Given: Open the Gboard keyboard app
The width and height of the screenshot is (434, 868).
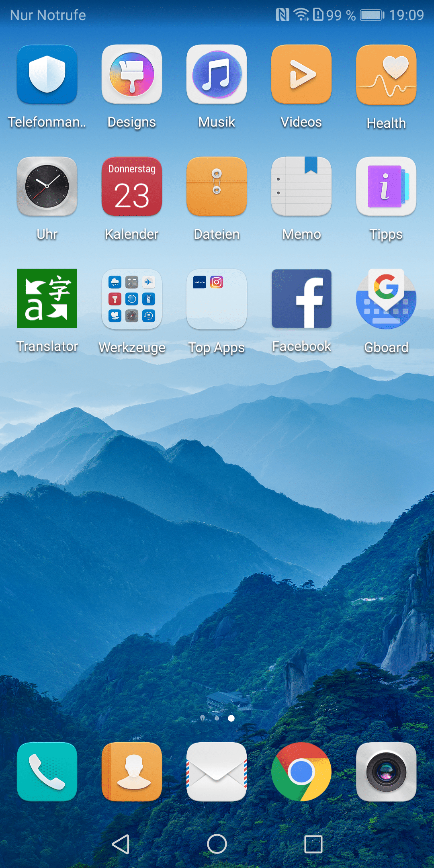Looking at the screenshot, I should pyautogui.click(x=386, y=299).
